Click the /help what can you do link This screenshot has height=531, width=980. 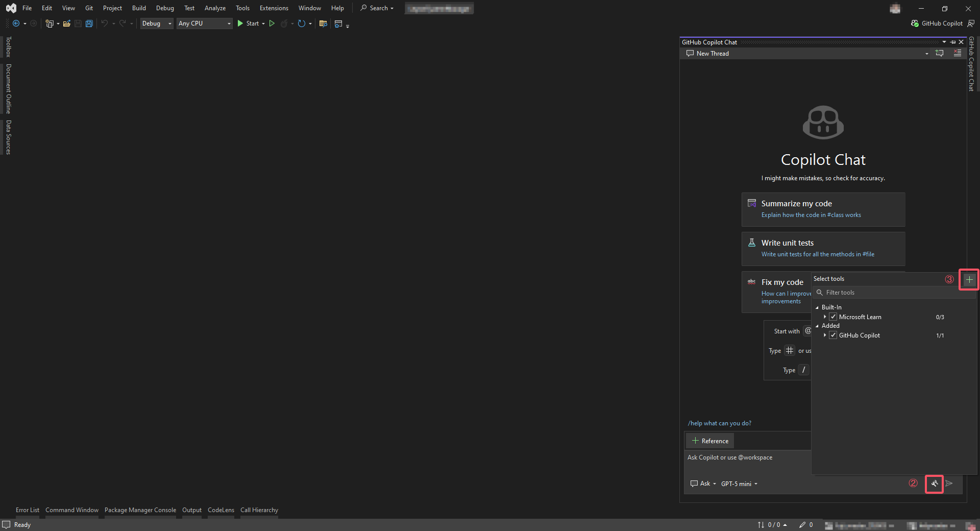[719, 423]
